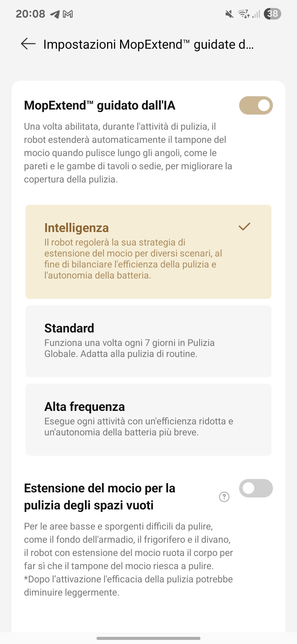Tap Estensione del mocio section heading
Image resolution: width=297 pixels, height=644 pixels.
pos(100,497)
